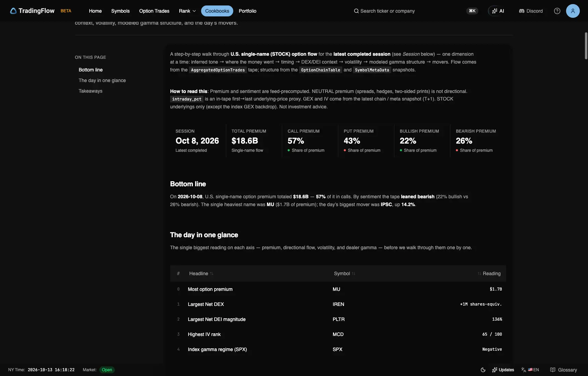
Task: Click the Oct 8, 2026 session value
Action: 197,141
